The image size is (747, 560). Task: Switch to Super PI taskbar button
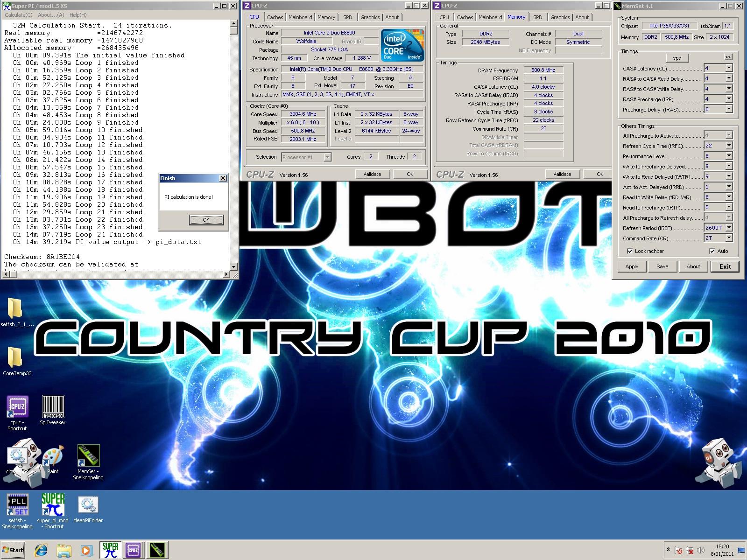(x=111, y=550)
